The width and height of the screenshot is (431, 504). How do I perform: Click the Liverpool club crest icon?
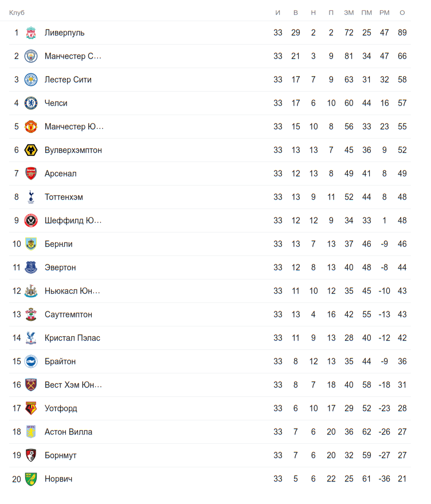(x=31, y=33)
